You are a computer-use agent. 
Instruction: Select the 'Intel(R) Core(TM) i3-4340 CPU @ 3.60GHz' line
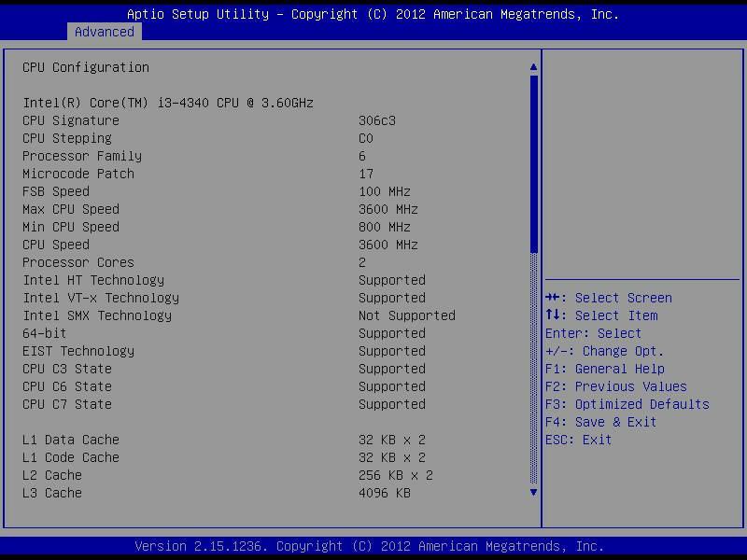click(x=168, y=103)
